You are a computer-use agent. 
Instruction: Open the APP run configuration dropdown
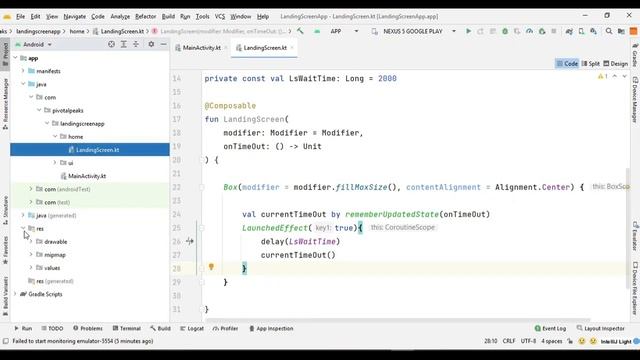pyautogui.click(x=344, y=31)
